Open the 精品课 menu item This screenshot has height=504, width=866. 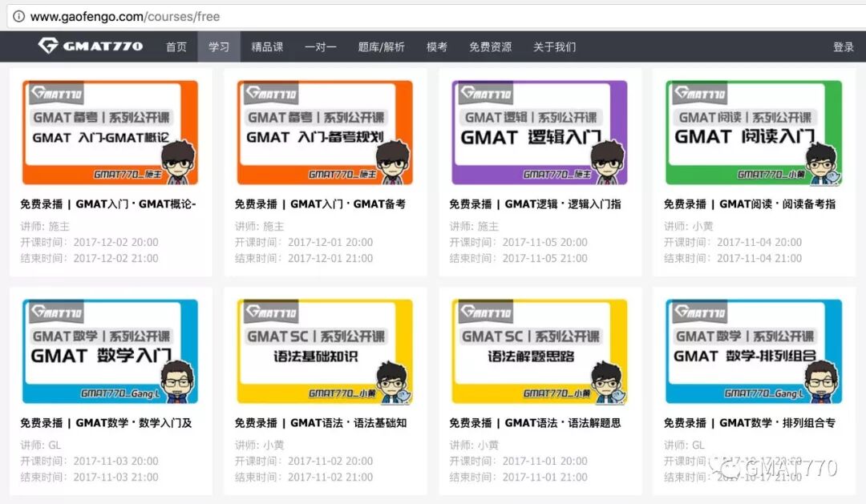pos(267,47)
